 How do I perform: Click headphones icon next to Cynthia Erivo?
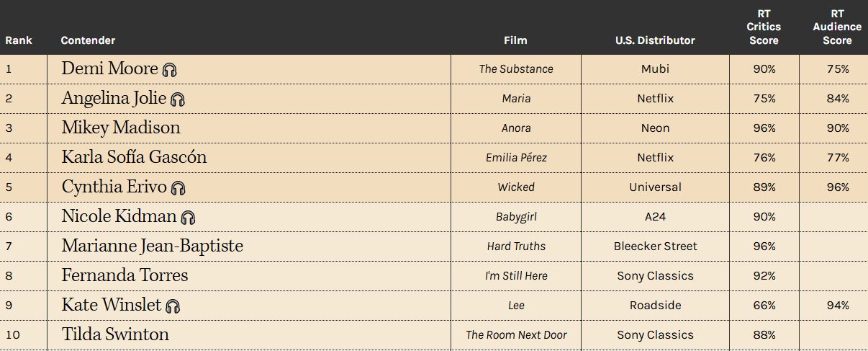178,188
